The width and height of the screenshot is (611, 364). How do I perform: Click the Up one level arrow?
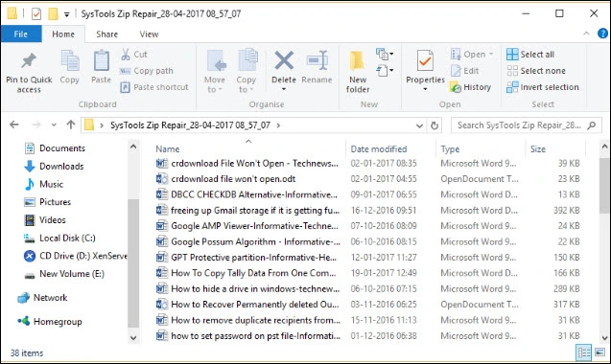pos(71,125)
